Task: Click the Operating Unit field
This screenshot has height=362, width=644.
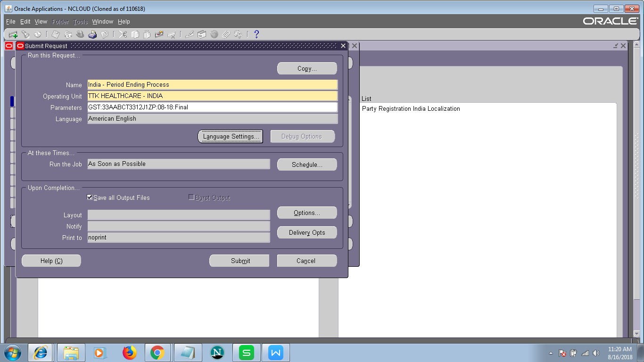Action: coord(213,96)
